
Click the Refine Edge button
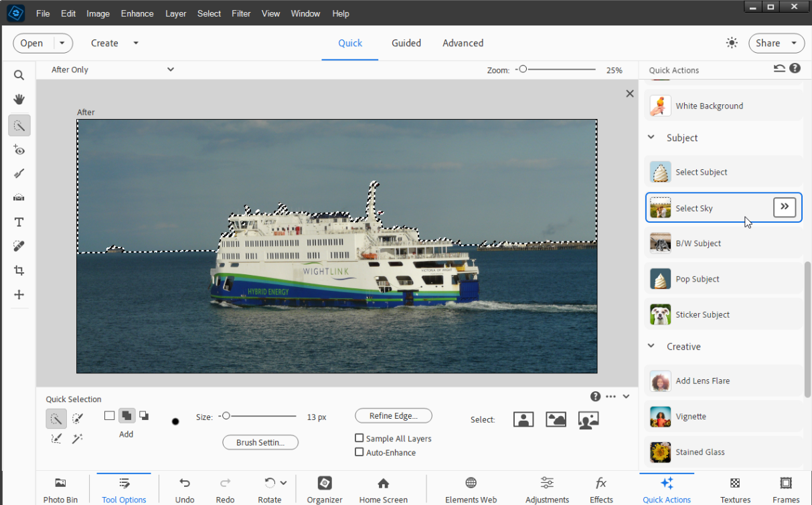pos(393,415)
